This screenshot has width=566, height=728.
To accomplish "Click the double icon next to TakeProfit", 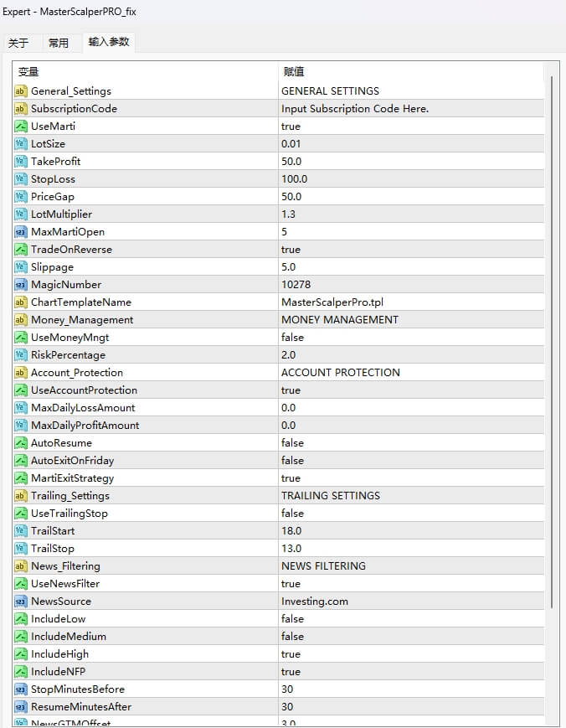I will tap(21, 161).
